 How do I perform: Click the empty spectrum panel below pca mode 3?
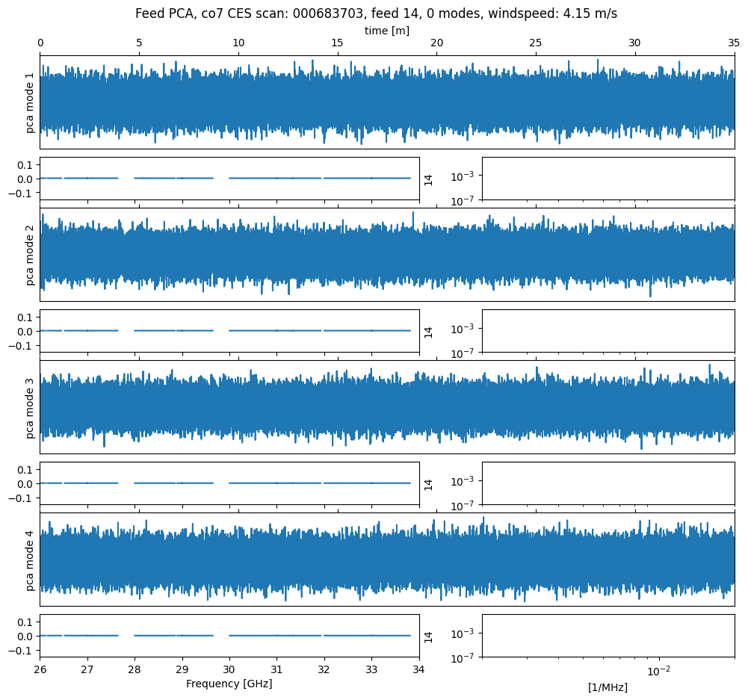click(608, 483)
